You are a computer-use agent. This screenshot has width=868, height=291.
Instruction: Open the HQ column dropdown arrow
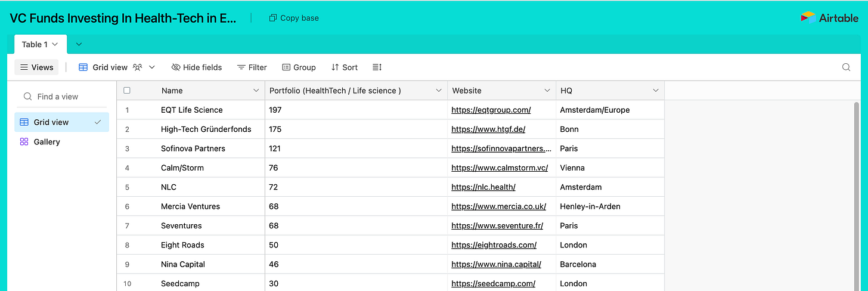(656, 91)
